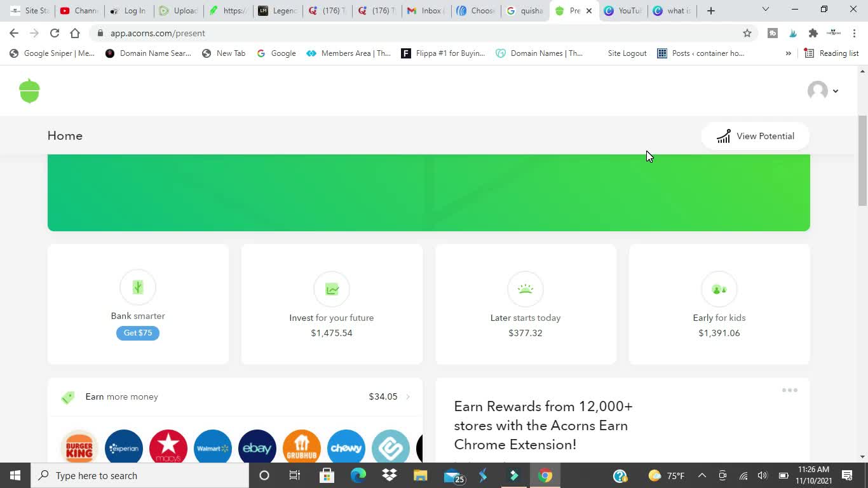868x488 pixels.
Task: Open Domain Name Search bookmark
Action: coord(148,53)
